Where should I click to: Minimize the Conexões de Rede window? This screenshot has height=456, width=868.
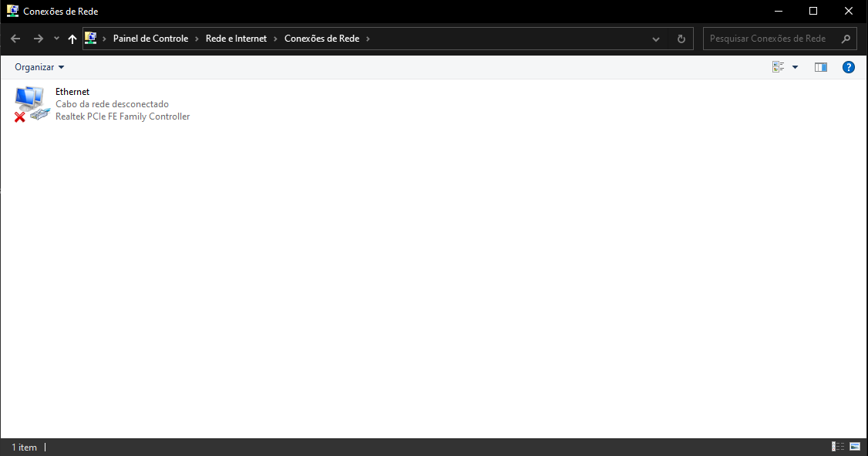pyautogui.click(x=779, y=11)
